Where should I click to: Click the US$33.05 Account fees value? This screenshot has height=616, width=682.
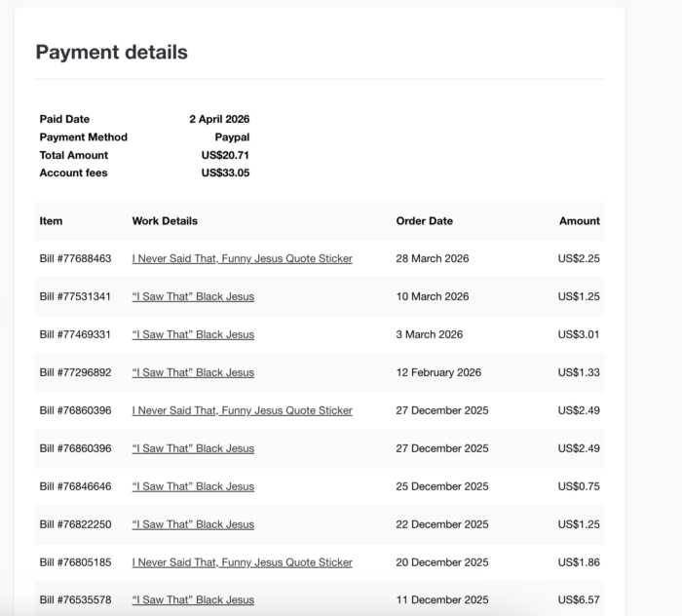225,173
